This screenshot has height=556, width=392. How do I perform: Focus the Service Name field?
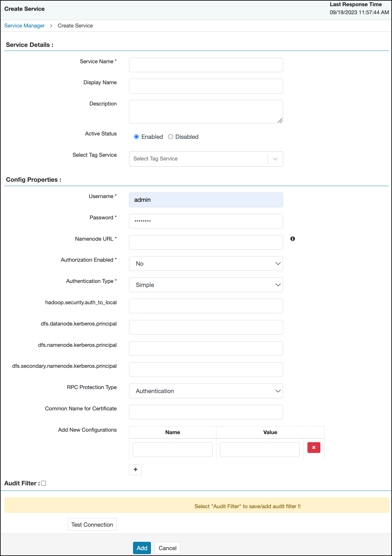206,65
